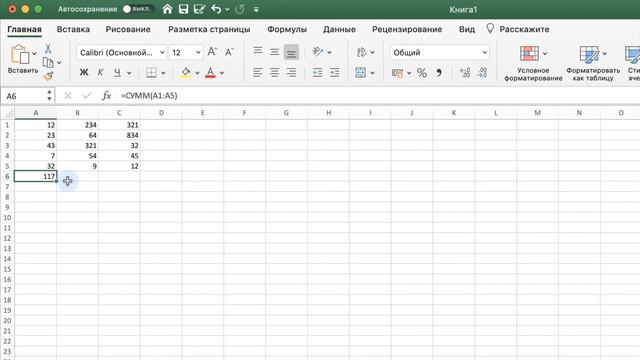Open Условное форматирование icon
Image resolution: width=640 pixels, height=360 pixels.
click(529, 53)
